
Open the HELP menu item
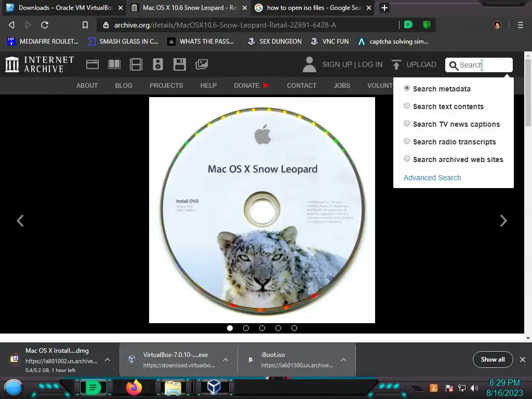(208, 86)
